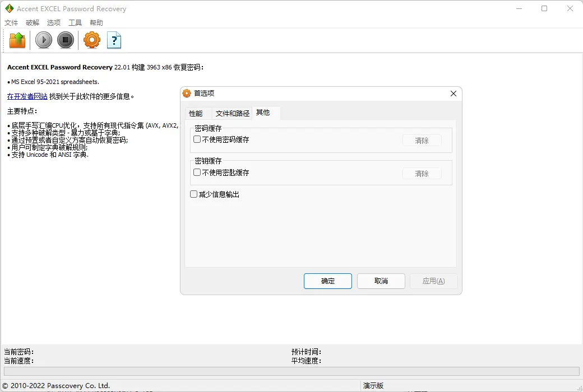Screen dimensions: 583x392
Task: Click the 当前速度: label
Action: [x=18, y=361]
